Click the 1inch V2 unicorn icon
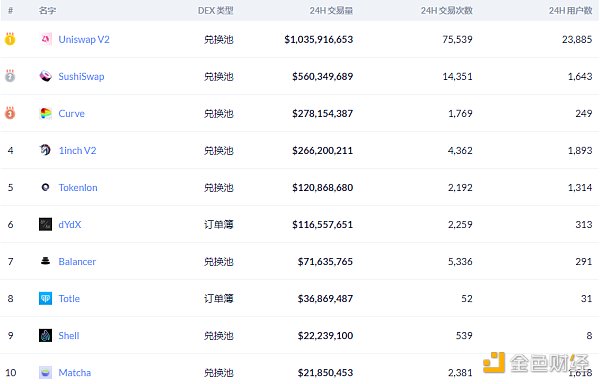 46,150
